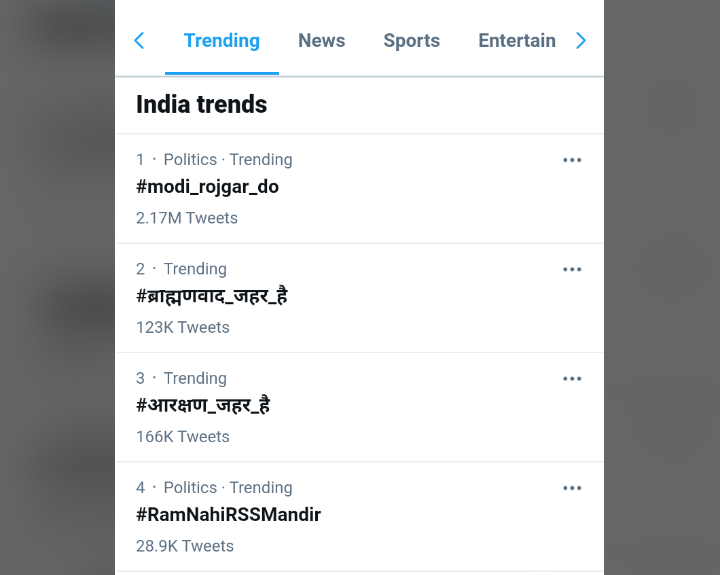This screenshot has height=575, width=720.
Task: Open more options for #ब्राह्मणवाद_जहर_है trend
Action: pyautogui.click(x=572, y=269)
